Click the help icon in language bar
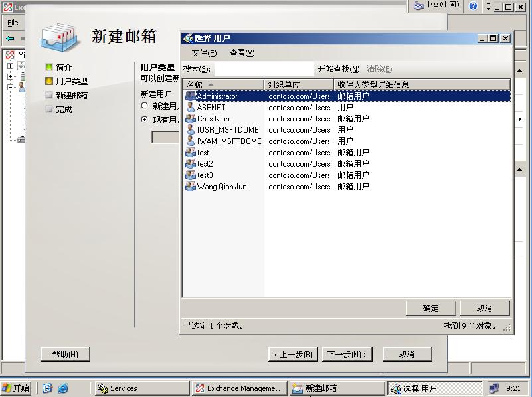The width and height of the screenshot is (532, 397). click(x=473, y=6)
